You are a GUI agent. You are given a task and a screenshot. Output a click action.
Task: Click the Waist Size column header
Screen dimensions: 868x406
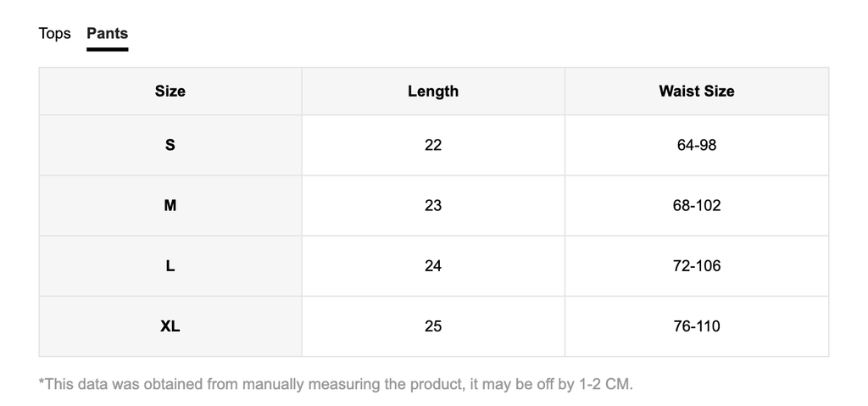click(x=696, y=92)
